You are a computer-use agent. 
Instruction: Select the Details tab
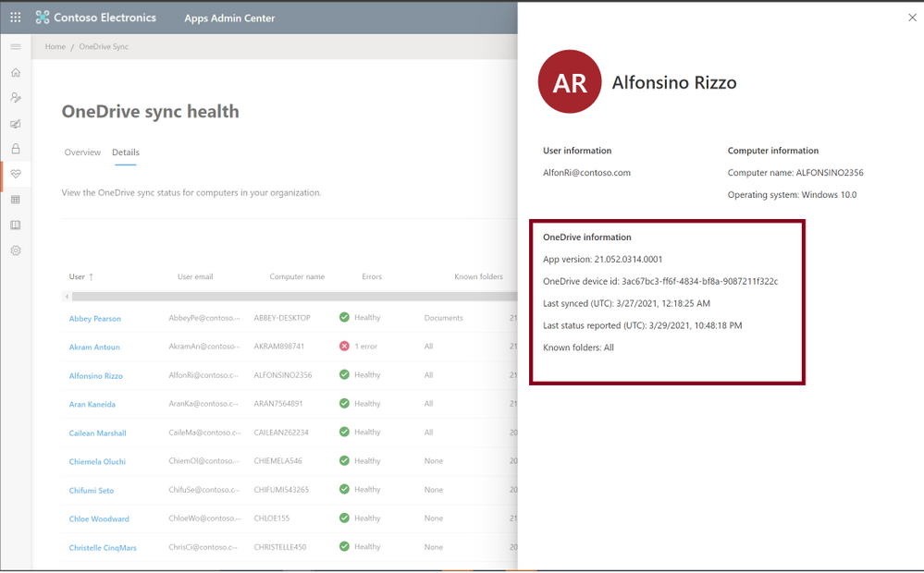[x=126, y=152]
